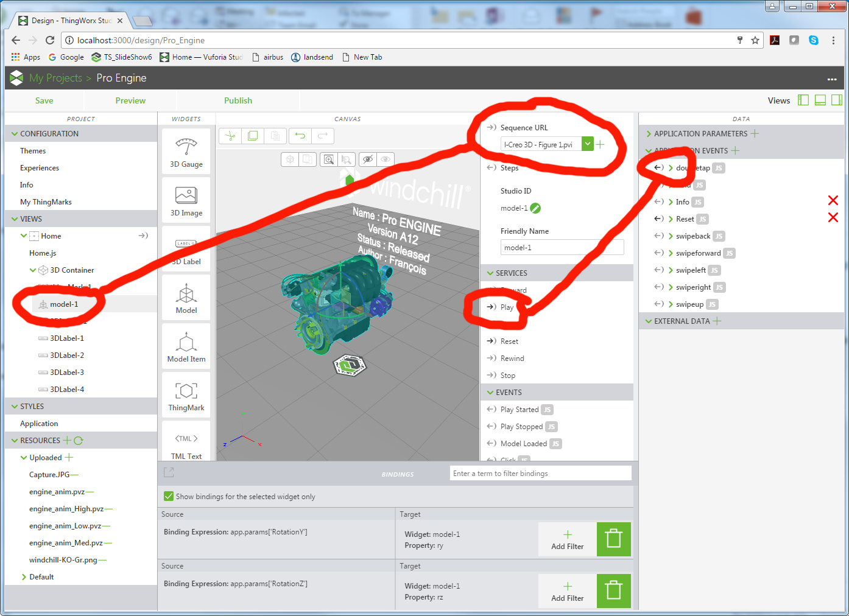Click the Hide selected crossed-eye icon on canvas

368,159
